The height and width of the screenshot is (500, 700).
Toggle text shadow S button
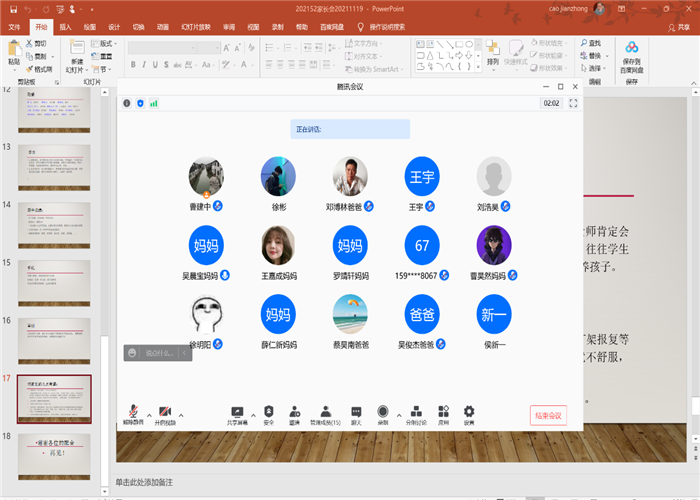pos(166,65)
